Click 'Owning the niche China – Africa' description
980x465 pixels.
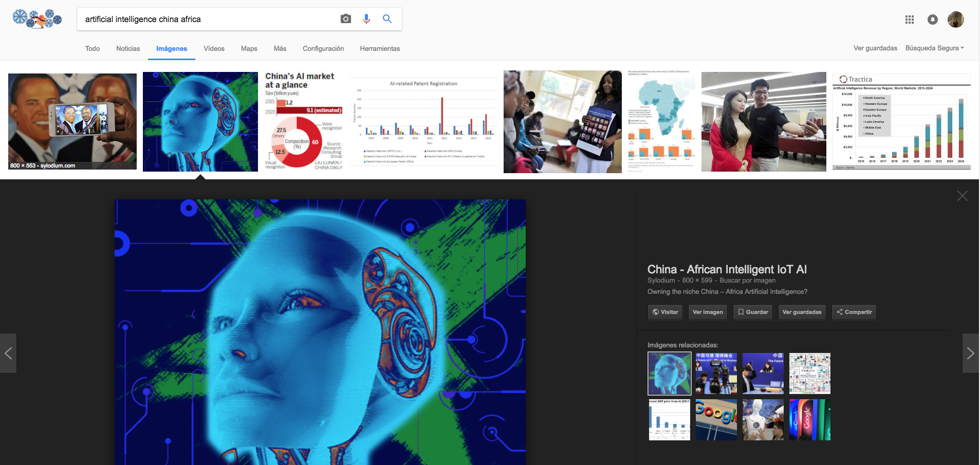(x=727, y=292)
